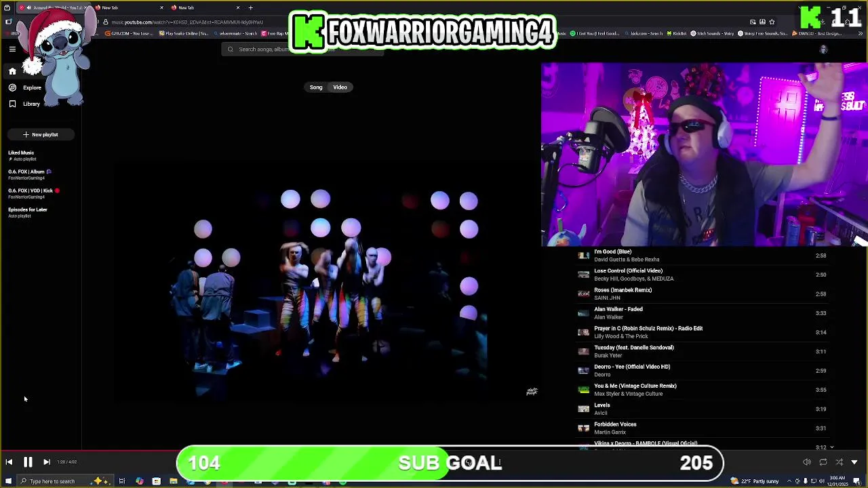Open a new browser tab

tap(250, 7)
